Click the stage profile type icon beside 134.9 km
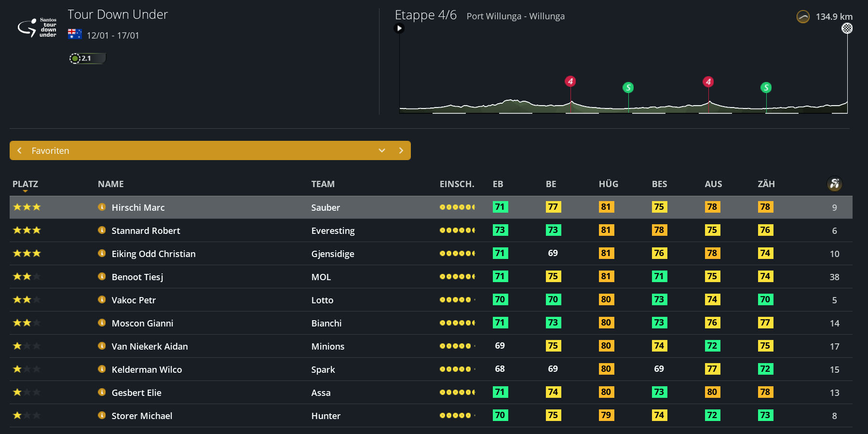Screen dimensions: 868x434 click(x=803, y=17)
